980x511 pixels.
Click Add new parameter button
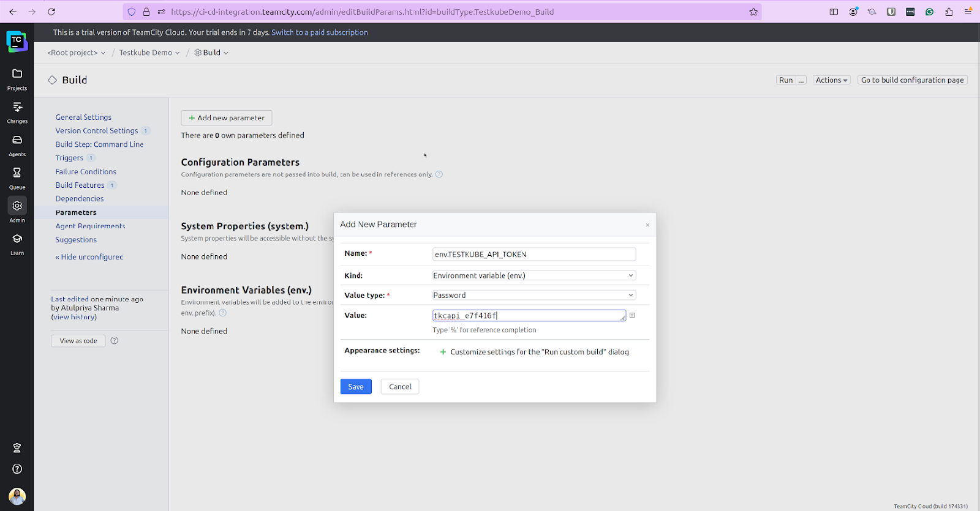(x=227, y=117)
